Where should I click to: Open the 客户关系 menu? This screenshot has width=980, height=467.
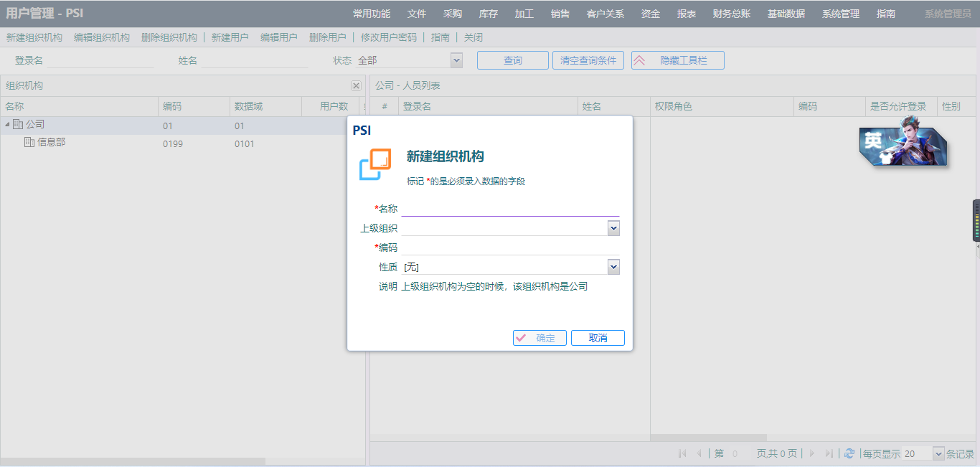(606, 14)
